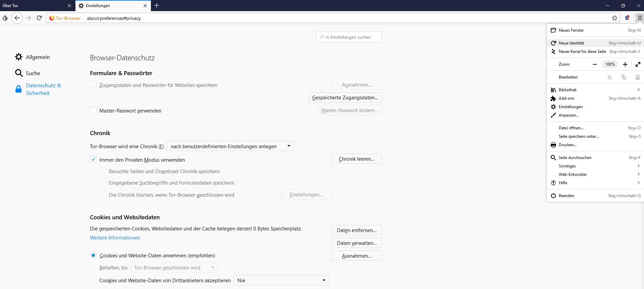Open the Behalten, bis dropdown
The width and height of the screenshot is (644, 289).
pyautogui.click(x=174, y=268)
